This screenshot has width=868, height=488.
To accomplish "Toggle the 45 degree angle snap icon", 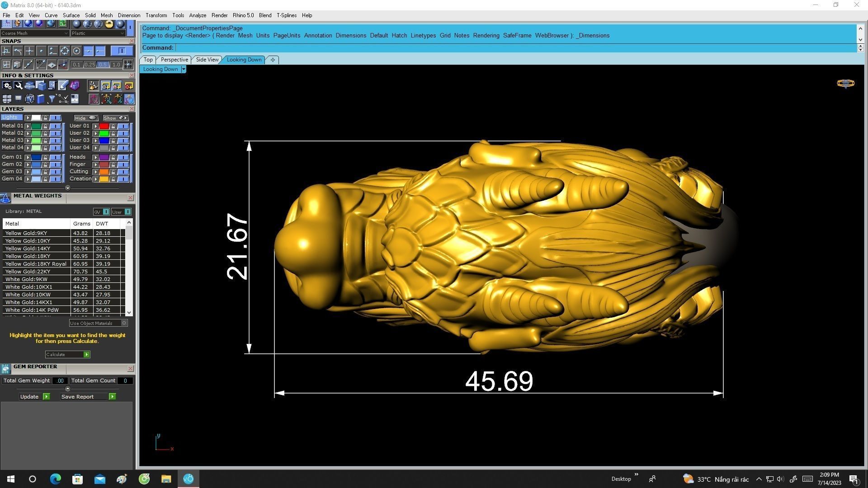I will click(x=41, y=65).
